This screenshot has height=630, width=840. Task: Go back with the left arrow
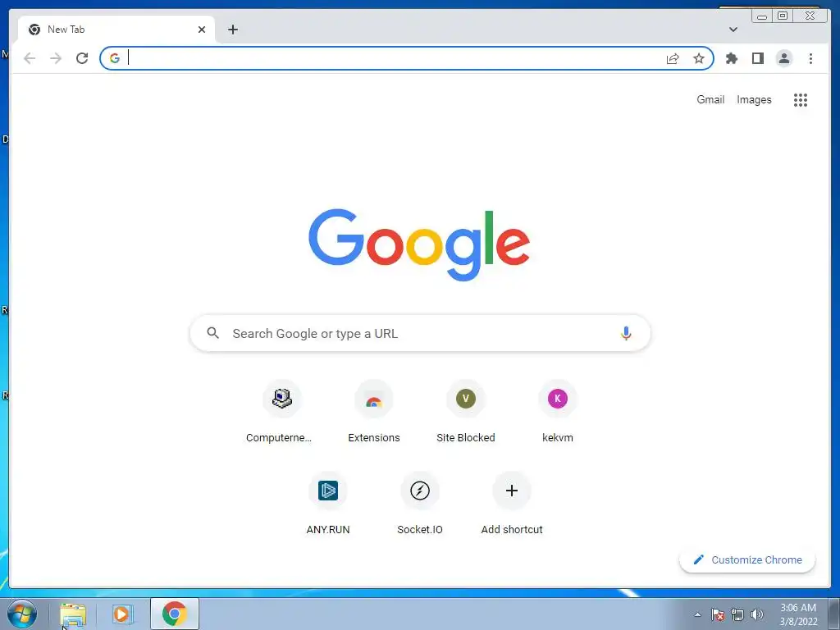(30, 58)
